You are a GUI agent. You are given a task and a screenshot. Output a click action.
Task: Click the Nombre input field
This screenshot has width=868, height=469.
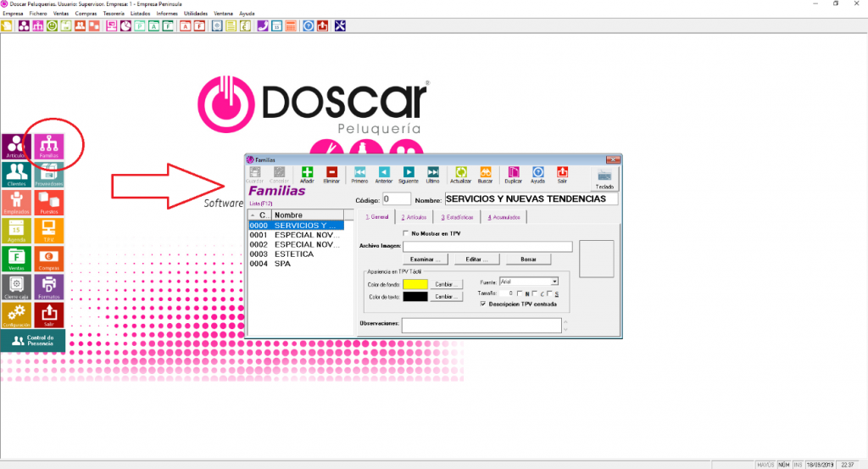coord(531,198)
